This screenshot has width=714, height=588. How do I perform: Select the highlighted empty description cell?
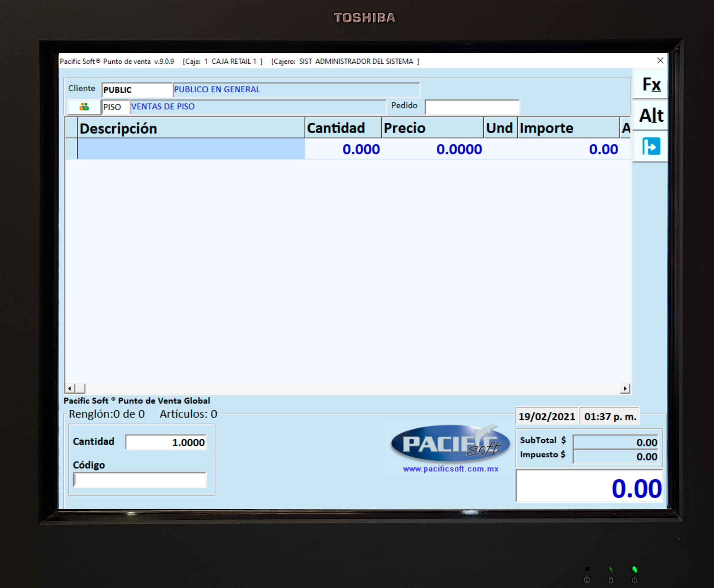coord(191,149)
